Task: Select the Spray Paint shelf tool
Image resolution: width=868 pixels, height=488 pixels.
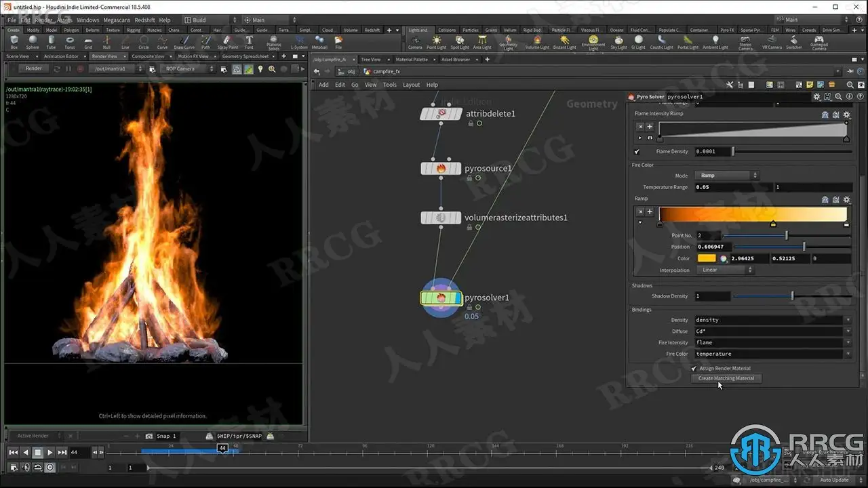Action: point(228,42)
